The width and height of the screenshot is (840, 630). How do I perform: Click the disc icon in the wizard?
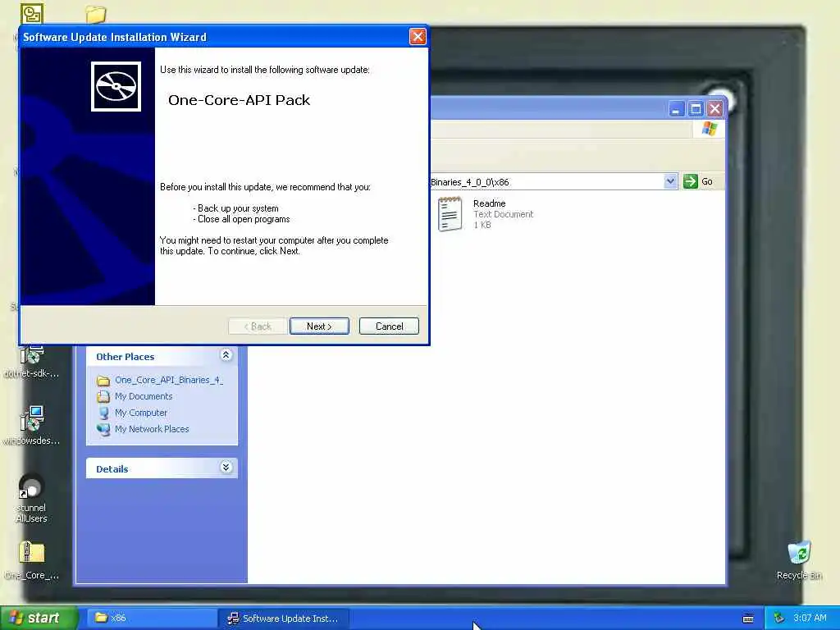[x=116, y=86]
